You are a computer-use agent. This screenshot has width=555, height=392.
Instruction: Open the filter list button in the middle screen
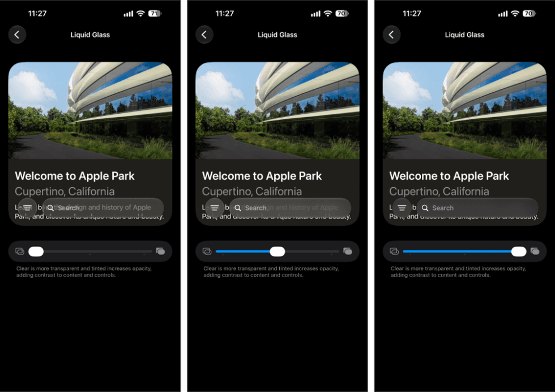point(215,208)
